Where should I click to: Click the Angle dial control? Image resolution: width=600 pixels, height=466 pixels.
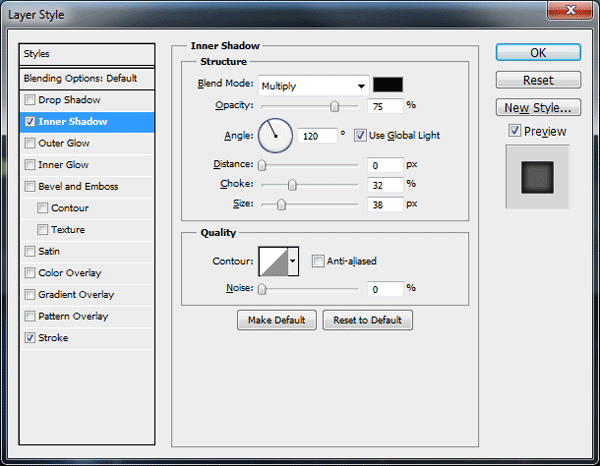tap(276, 136)
